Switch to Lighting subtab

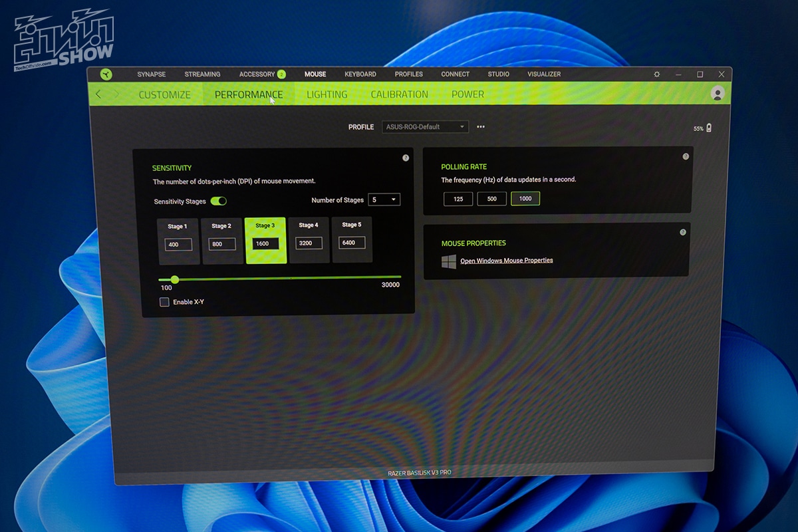[327, 94]
